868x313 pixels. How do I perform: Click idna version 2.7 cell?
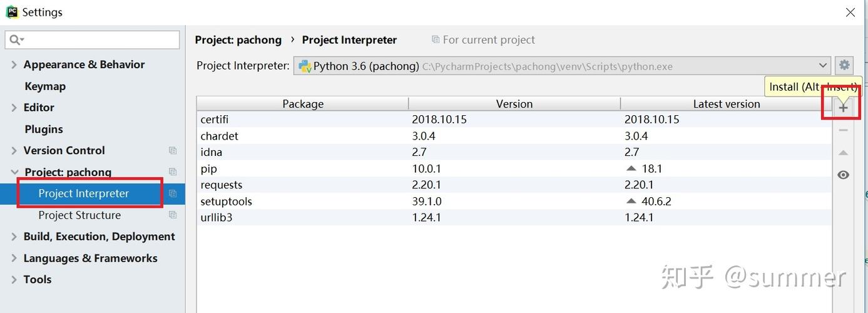[x=419, y=152]
